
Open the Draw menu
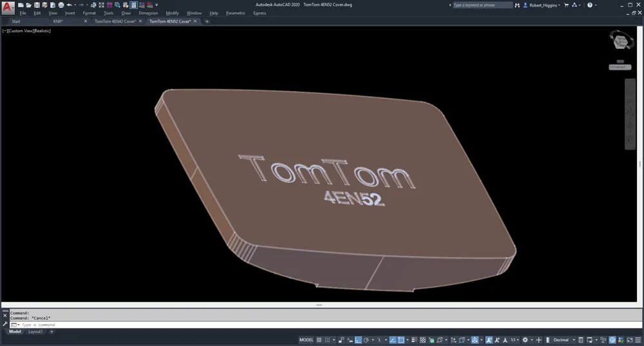pos(126,13)
